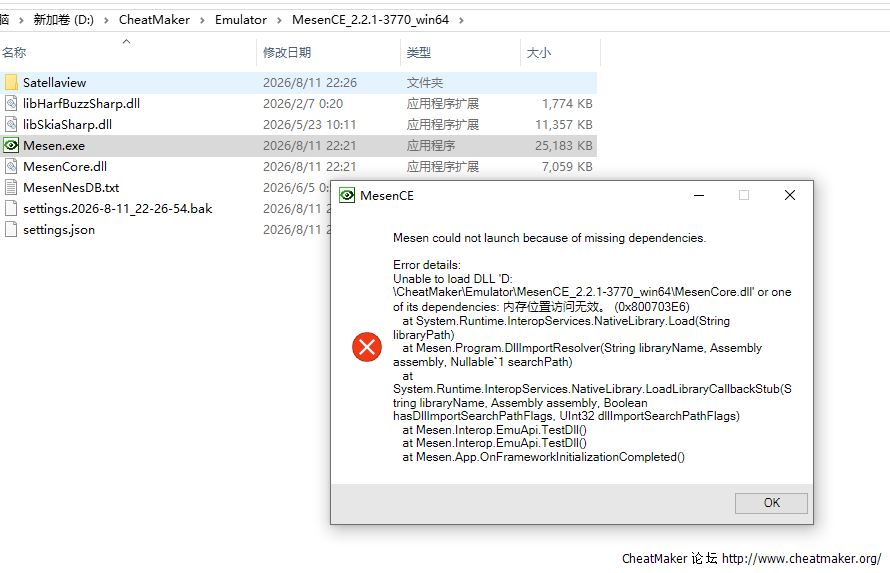Select the libHarfBuzzSharp.dll file name
Image resolution: width=890 pixels, height=573 pixels.
point(81,103)
